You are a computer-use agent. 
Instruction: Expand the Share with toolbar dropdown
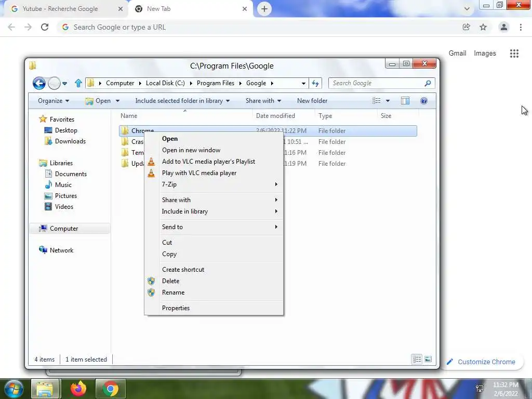pos(263,101)
